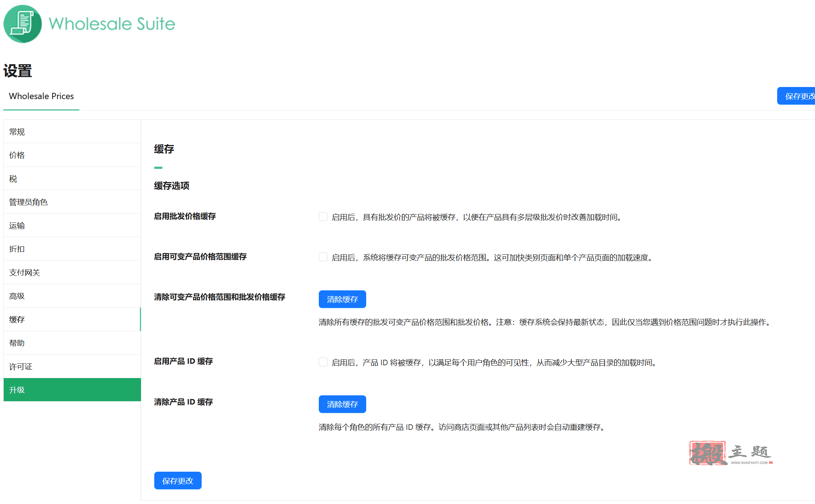Viewport: 815px width, 504px height.
Task: Open the 支付网关 settings
Action: 72,272
